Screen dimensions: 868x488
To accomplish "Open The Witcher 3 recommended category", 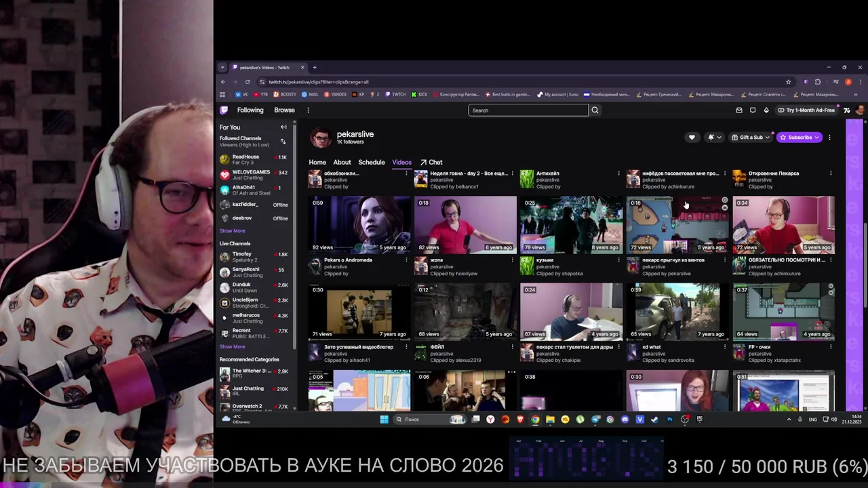I will (x=254, y=373).
